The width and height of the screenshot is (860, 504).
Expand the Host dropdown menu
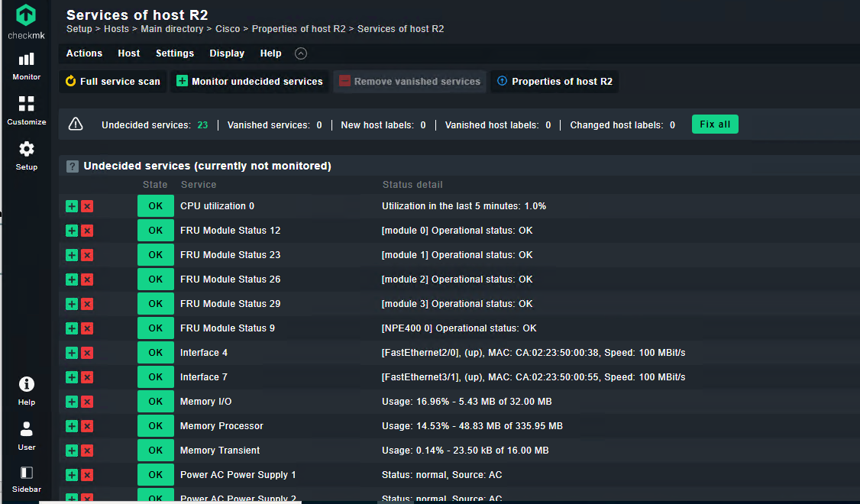click(129, 53)
